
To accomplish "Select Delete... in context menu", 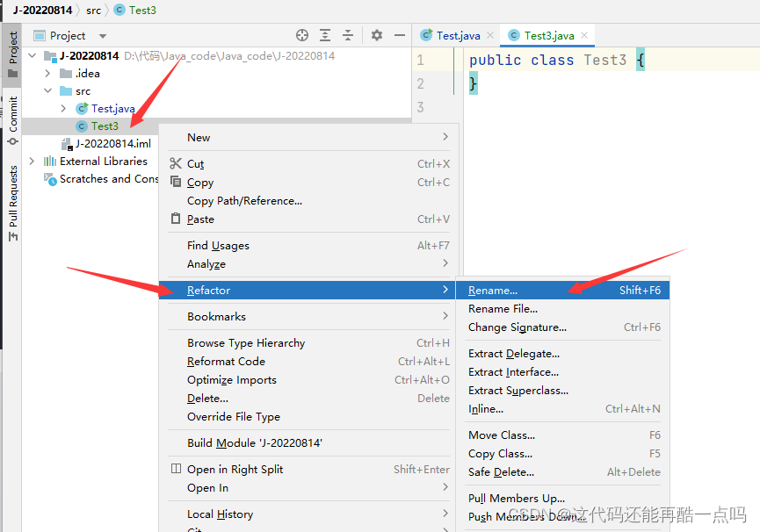I will [x=308, y=398].
